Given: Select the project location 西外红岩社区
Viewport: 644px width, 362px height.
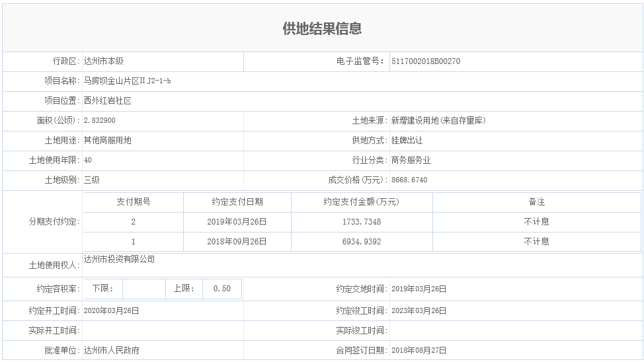Looking at the screenshot, I should coord(108,100).
